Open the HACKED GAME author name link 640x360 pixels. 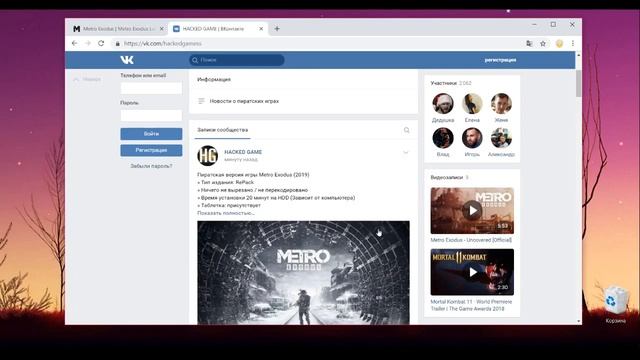pos(243,152)
